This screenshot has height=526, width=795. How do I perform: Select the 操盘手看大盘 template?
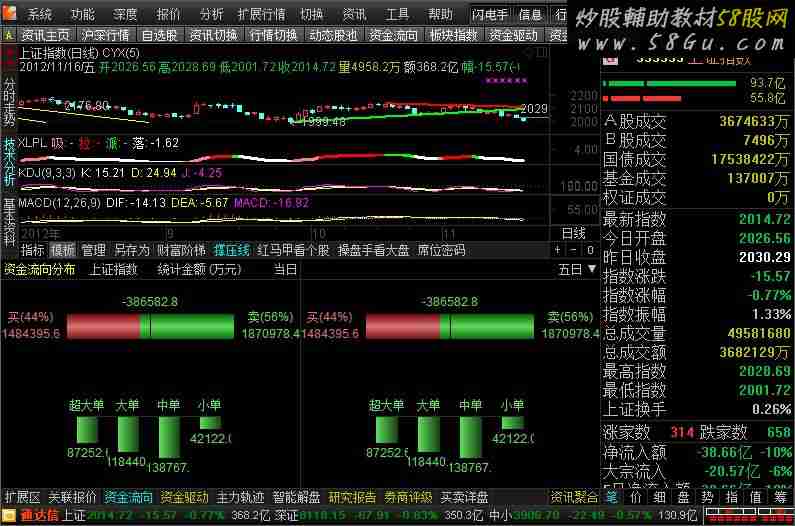click(373, 250)
